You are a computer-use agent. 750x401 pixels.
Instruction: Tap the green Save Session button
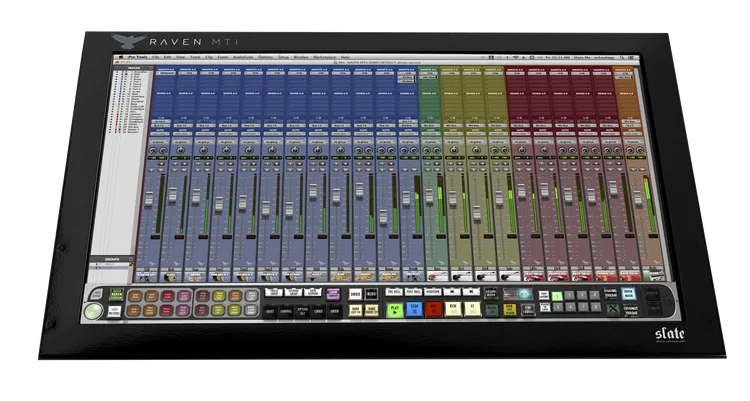pos(117,294)
